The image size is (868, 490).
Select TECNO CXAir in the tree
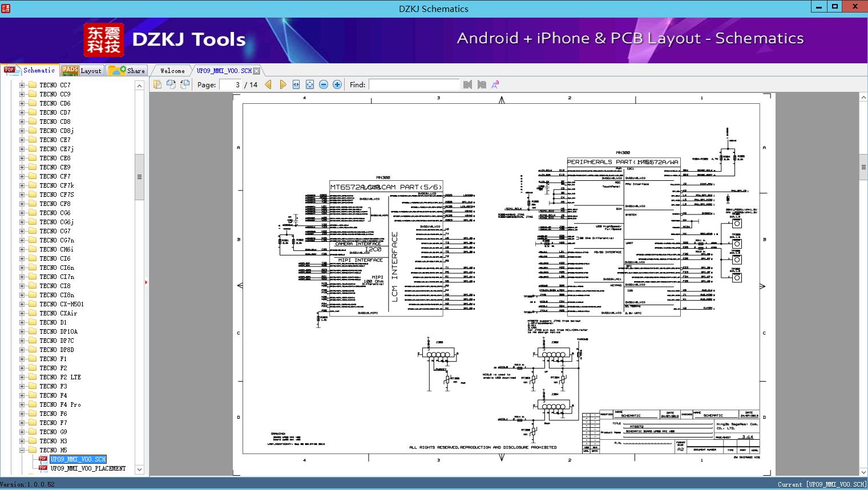pyautogui.click(x=58, y=313)
